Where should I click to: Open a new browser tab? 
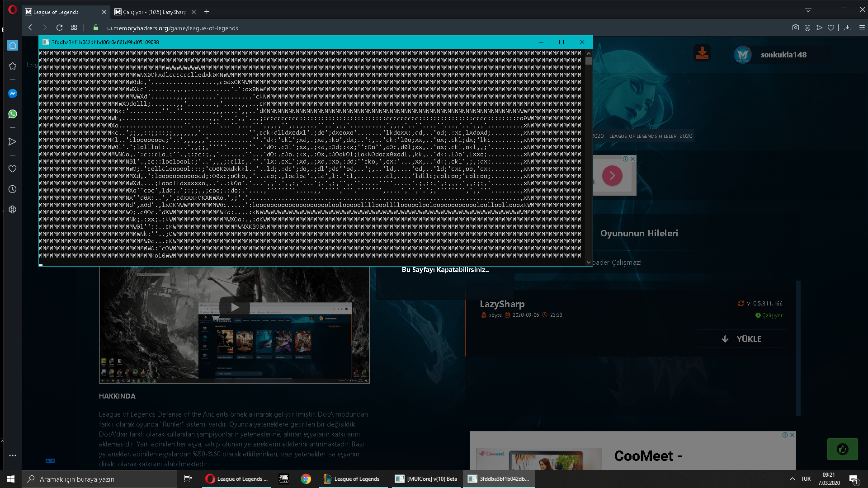click(207, 12)
